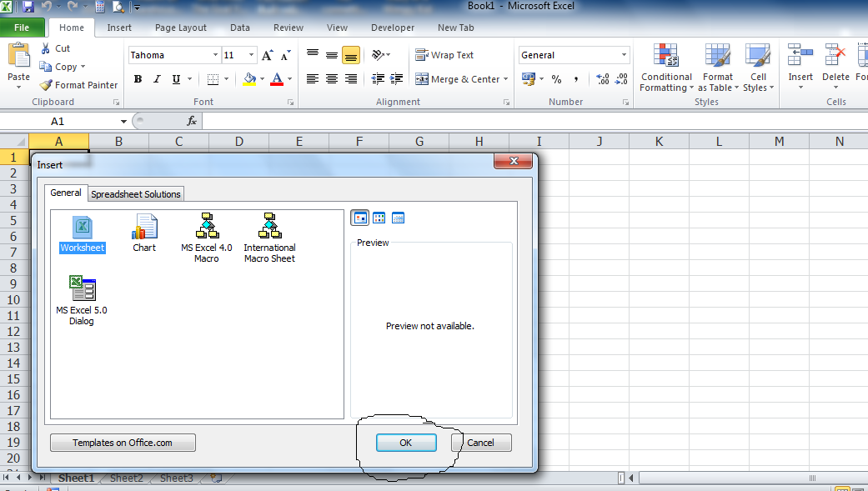Switch dialog to Large Icons view
Viewport: 868px width, 491px height.
pyautogui.click(x=360, y=218)
